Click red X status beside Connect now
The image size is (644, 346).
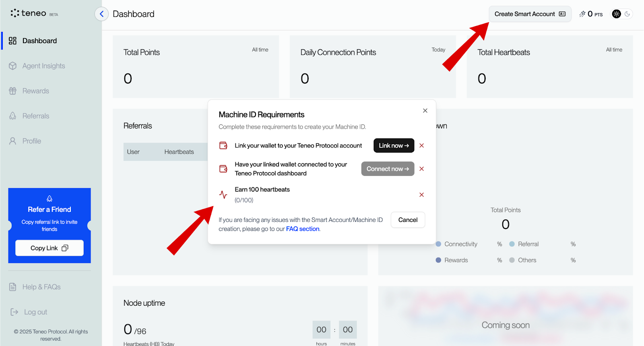pyautogui.click(x=421, y=169)
